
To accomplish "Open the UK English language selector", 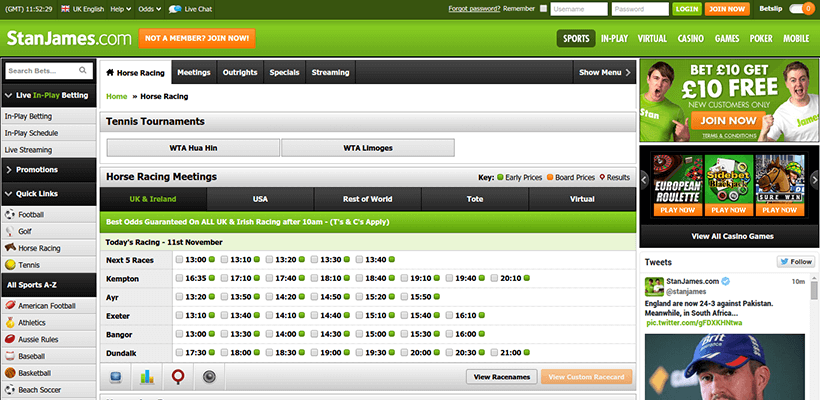I will tap(82, 9).
